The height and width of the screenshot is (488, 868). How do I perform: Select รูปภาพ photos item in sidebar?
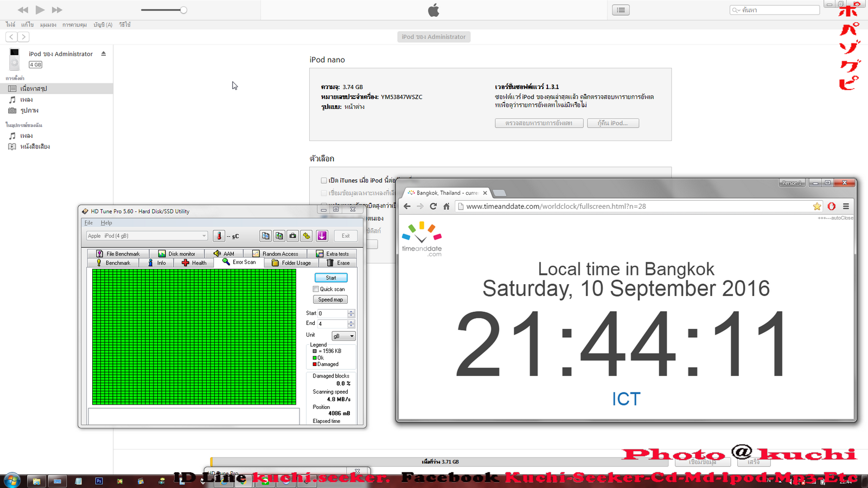[x=56, y=111]
